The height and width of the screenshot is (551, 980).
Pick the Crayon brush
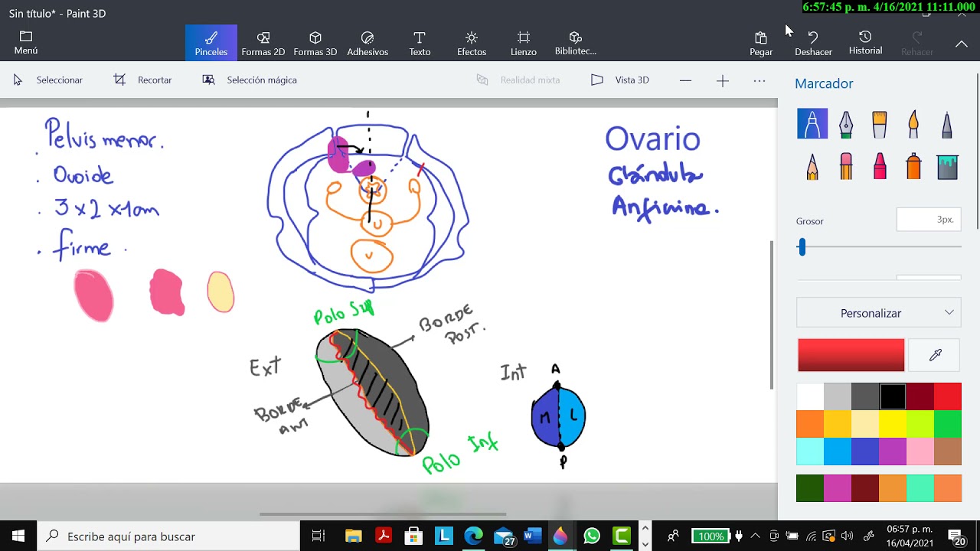coord(880,166)
